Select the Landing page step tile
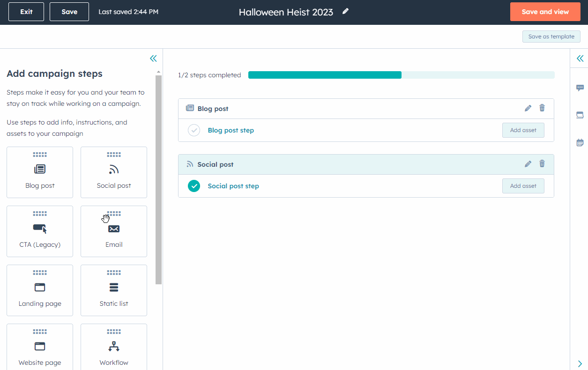This screenshot has height=370, width=588. click(40, 290)
